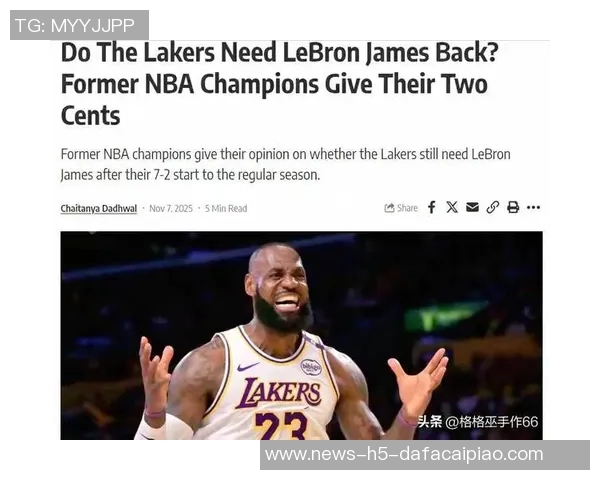Screen dimensions: 600x480
Task: Click the Nov 7, 2025 publish date
Action: (171, 209)
